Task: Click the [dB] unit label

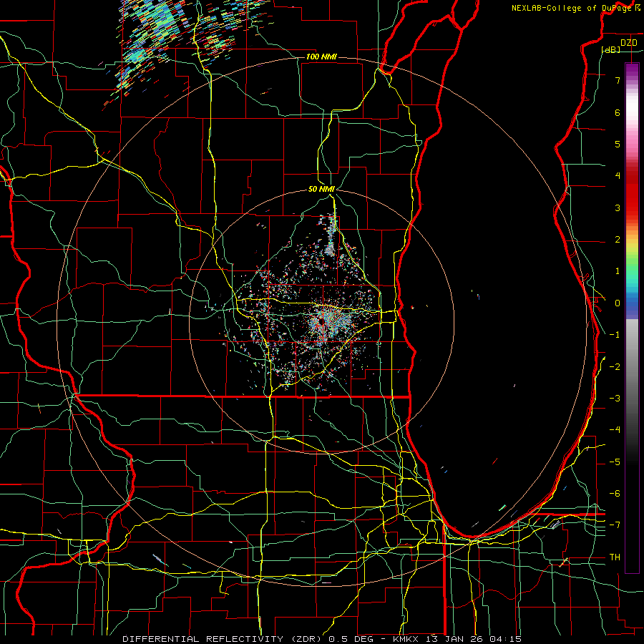Action: [x=611, y=49]
